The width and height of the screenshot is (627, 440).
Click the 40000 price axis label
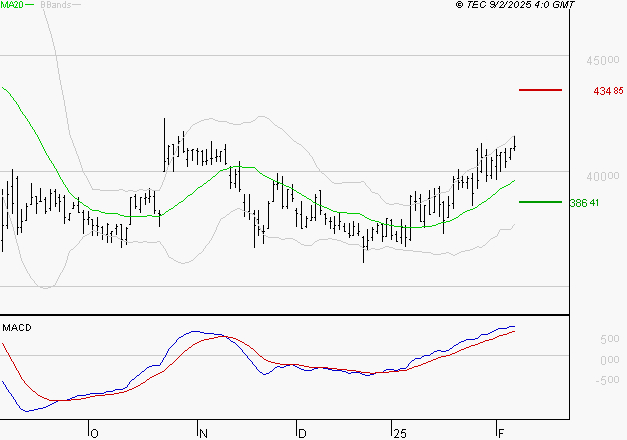(x=603, y=176)
